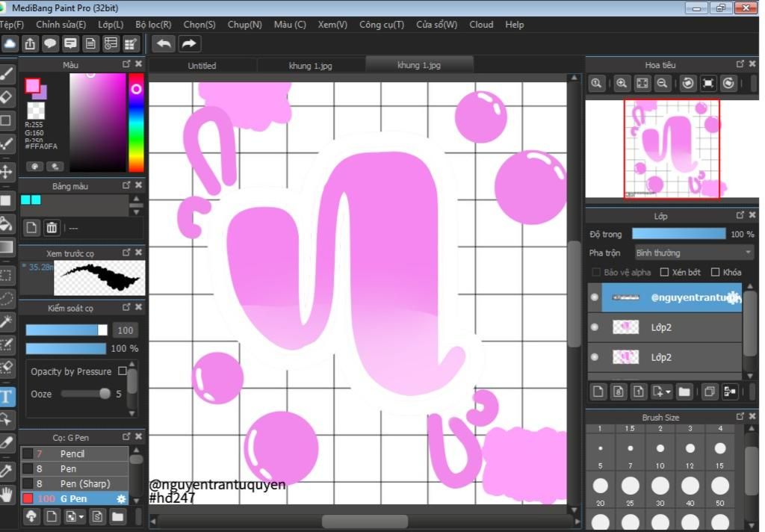Viewport: 765px width, 532px height.
Task: Select the Eraser tool
Action: 6,97
